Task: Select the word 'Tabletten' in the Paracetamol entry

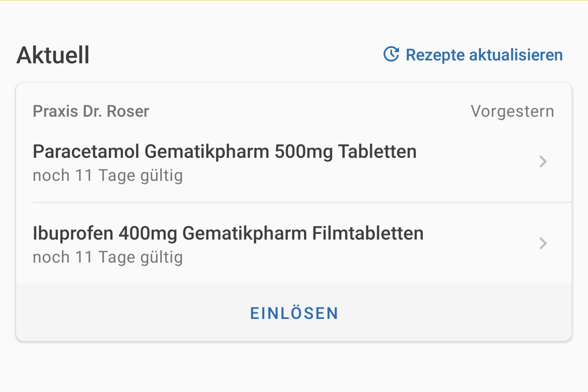Action: pos(377,152)
